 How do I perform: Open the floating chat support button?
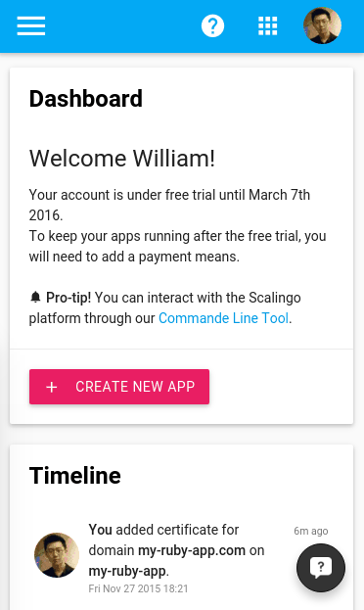pos(321,568)
